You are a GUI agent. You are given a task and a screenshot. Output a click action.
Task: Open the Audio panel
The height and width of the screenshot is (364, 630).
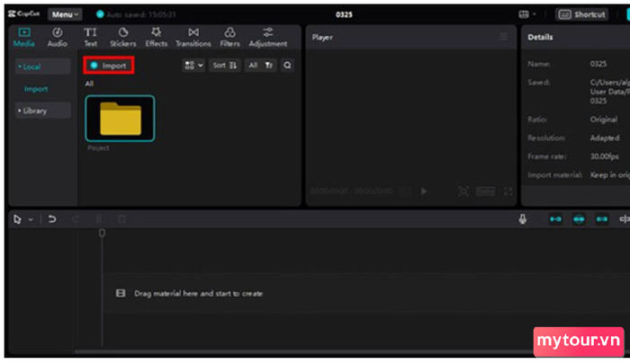(57, 37)
